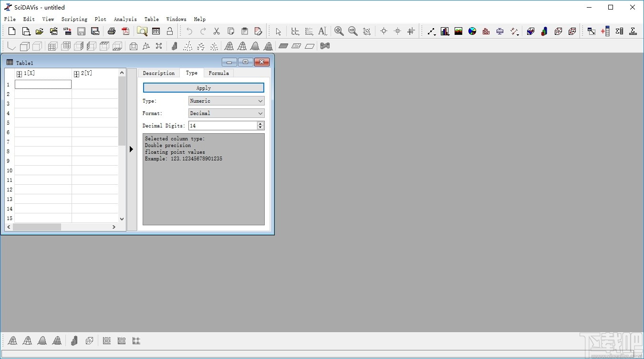Increase Decimal Digits with the up arrow
Image resolution: width=644 pixels, height=359 pixels.
260,124
